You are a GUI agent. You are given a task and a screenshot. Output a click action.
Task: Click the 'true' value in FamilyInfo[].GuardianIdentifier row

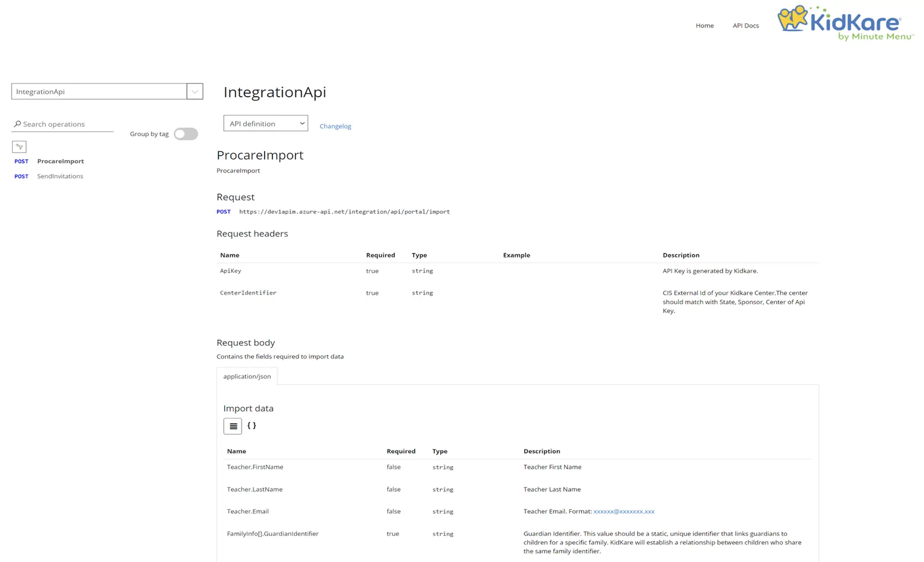[393, 534]
